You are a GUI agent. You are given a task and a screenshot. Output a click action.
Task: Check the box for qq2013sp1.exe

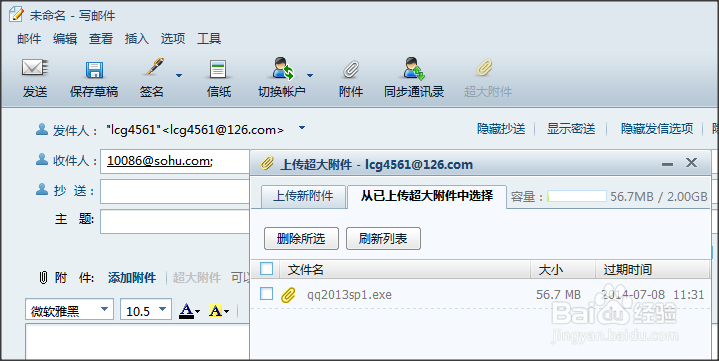[266, 294]
